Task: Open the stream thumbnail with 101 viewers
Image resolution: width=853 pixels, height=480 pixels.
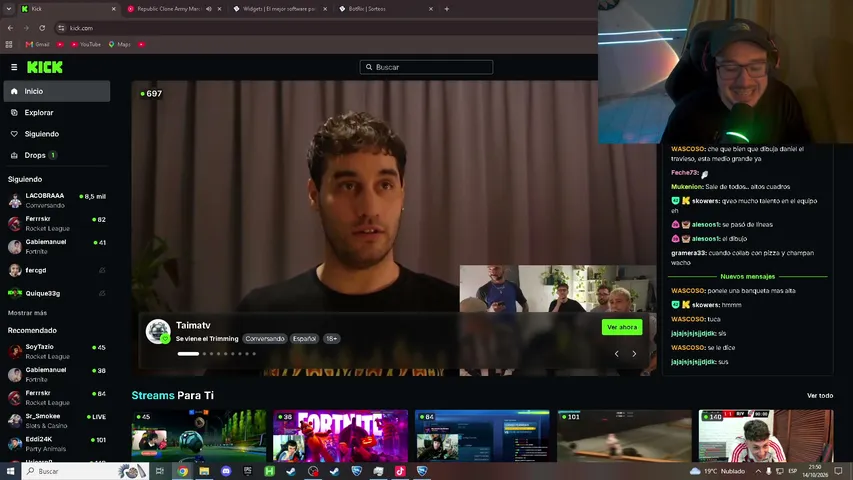Action: (625, 435)
